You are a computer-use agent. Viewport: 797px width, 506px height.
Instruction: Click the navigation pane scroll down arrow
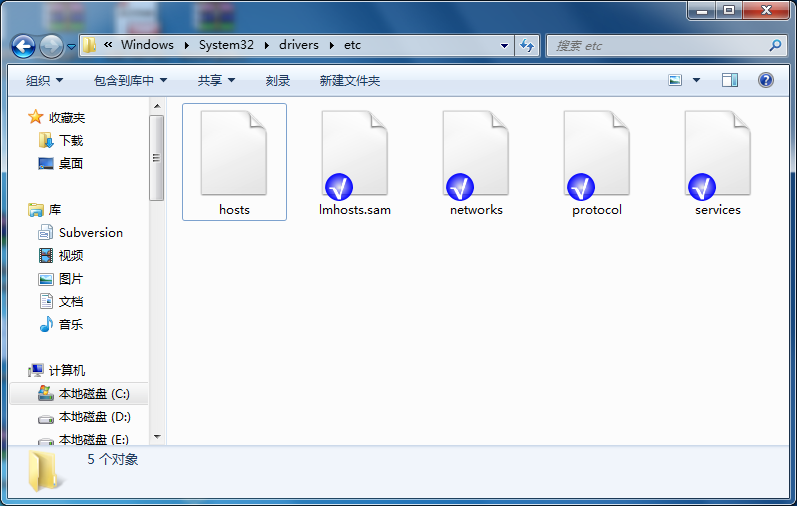157,437
